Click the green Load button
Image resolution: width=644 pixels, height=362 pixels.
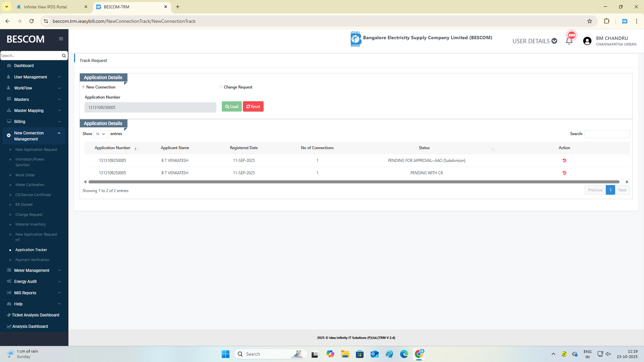(231, 107)
